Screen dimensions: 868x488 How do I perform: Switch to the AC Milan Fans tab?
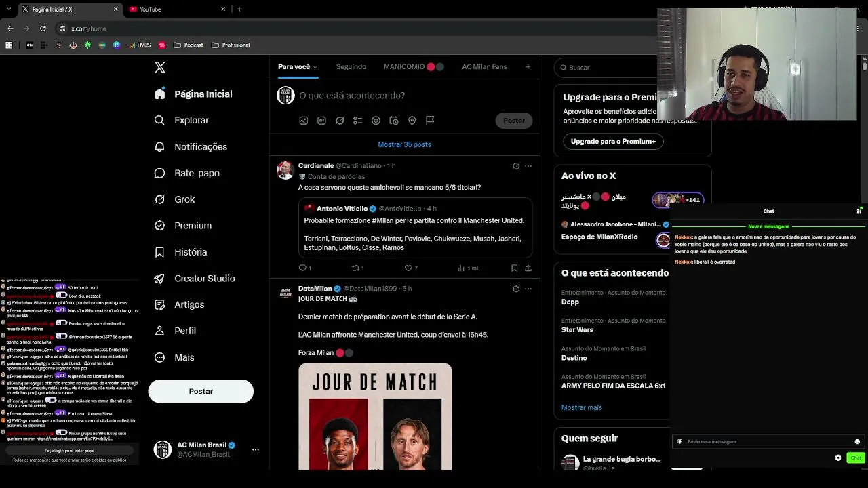click(484, 66)
